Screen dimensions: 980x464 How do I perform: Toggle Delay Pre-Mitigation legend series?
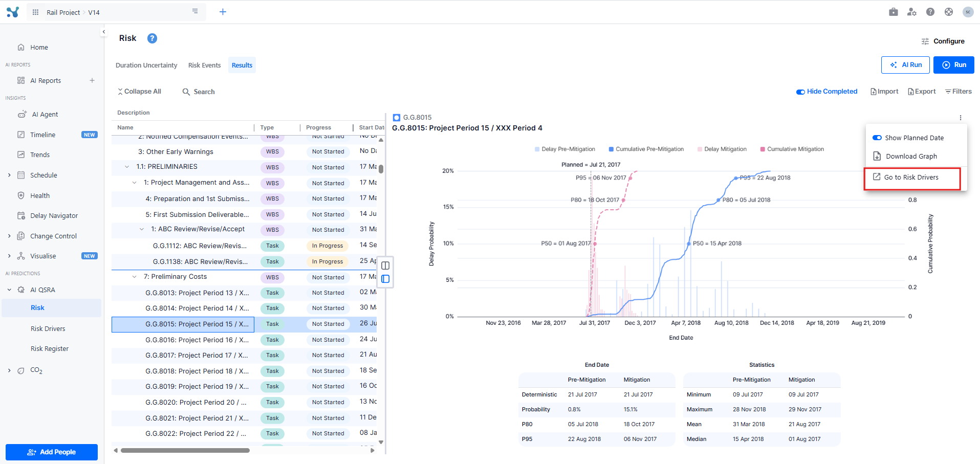pos(564,149)
